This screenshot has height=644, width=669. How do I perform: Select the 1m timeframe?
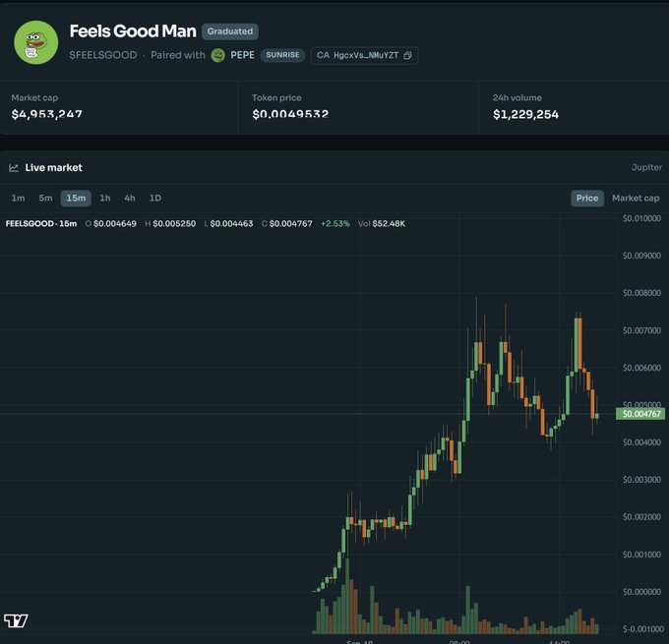click(x=18, y=198)
